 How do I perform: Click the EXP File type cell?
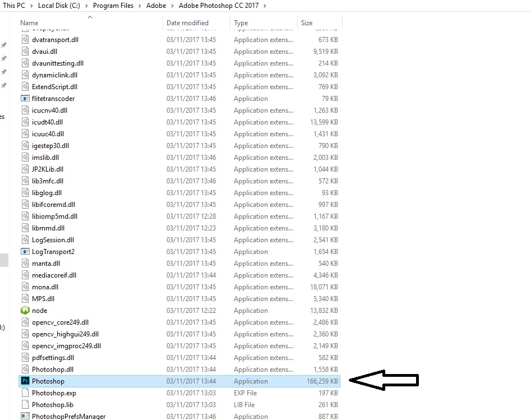(x=245, y=393)
